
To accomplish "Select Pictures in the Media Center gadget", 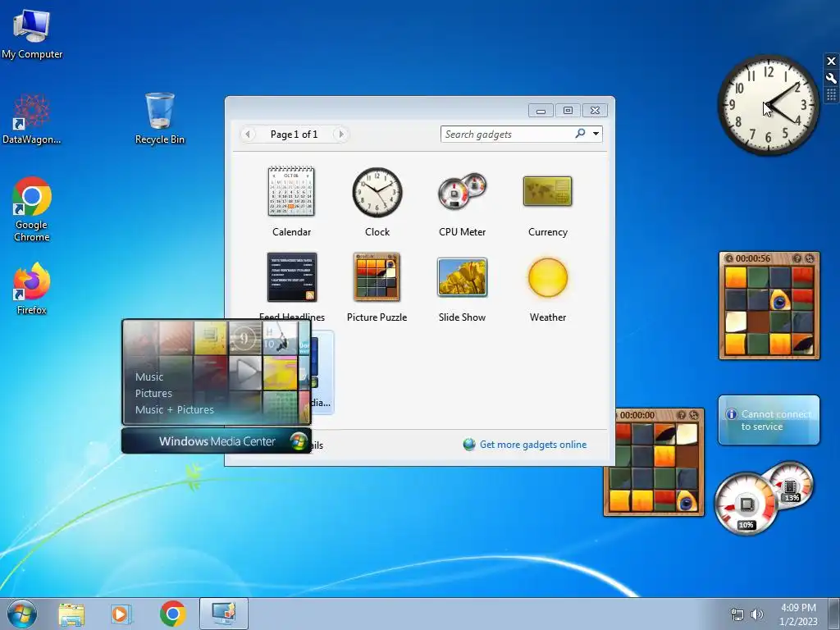I will pyautogui.click(x=153, y=393).
